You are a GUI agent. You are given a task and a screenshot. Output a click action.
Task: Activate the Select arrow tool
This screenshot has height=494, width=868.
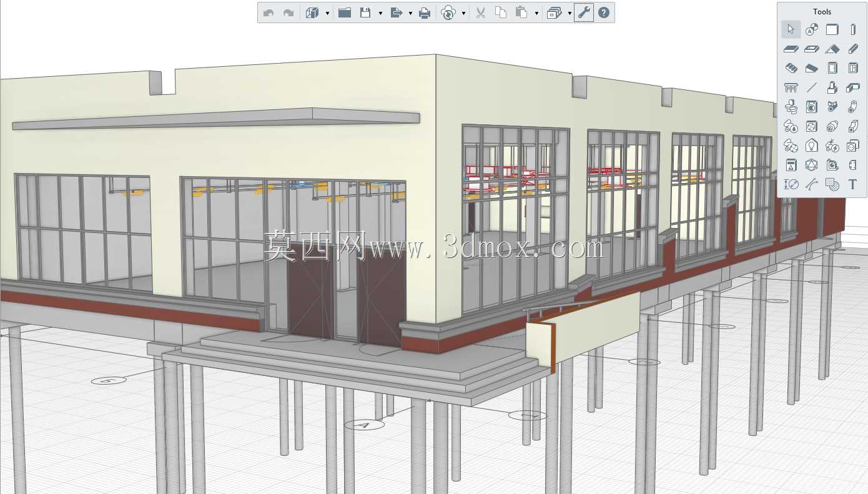coord(791,29)
